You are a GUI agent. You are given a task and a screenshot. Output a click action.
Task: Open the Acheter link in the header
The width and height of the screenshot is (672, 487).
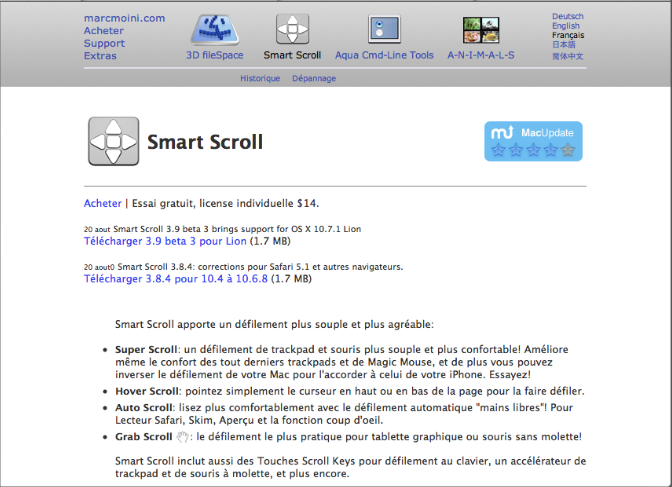[104, 30]
